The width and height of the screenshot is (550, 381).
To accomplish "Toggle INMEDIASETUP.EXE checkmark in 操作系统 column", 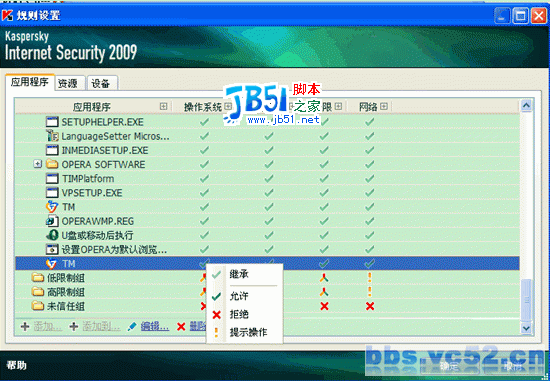I will point(204,150).
